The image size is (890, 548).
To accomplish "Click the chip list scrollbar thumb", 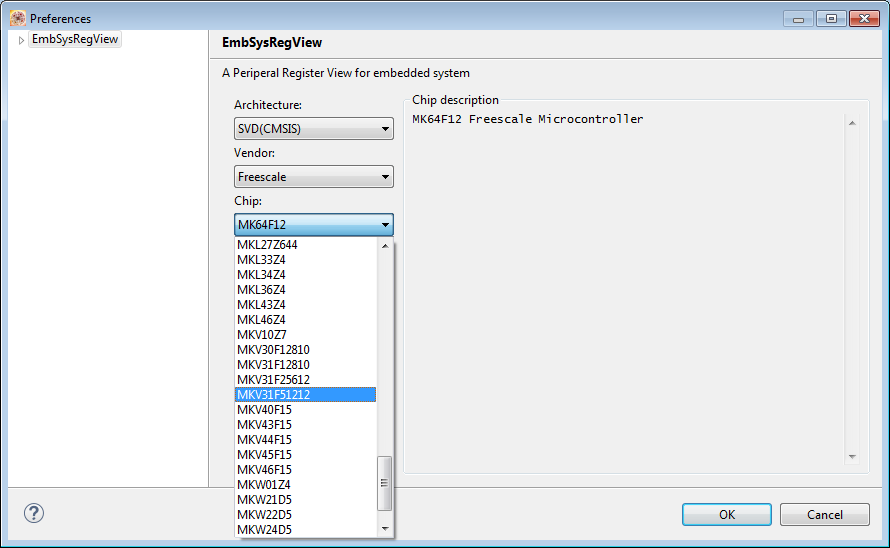I will tap(384, 483).
